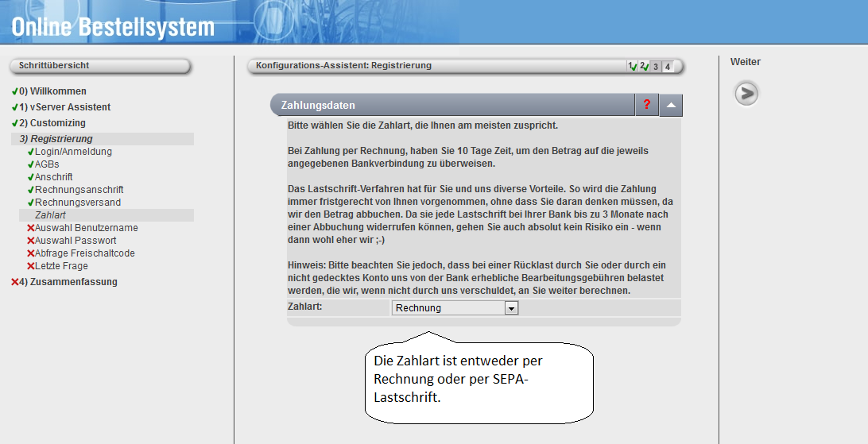
Task: Open Abfrage Freischaltcode substep
Action: click(x=84, y=253)
